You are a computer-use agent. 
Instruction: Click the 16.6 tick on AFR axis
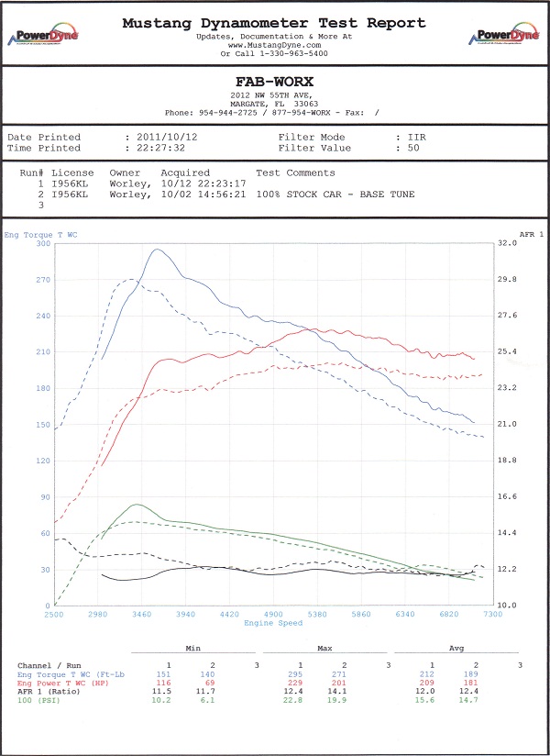tap(507, 496)
